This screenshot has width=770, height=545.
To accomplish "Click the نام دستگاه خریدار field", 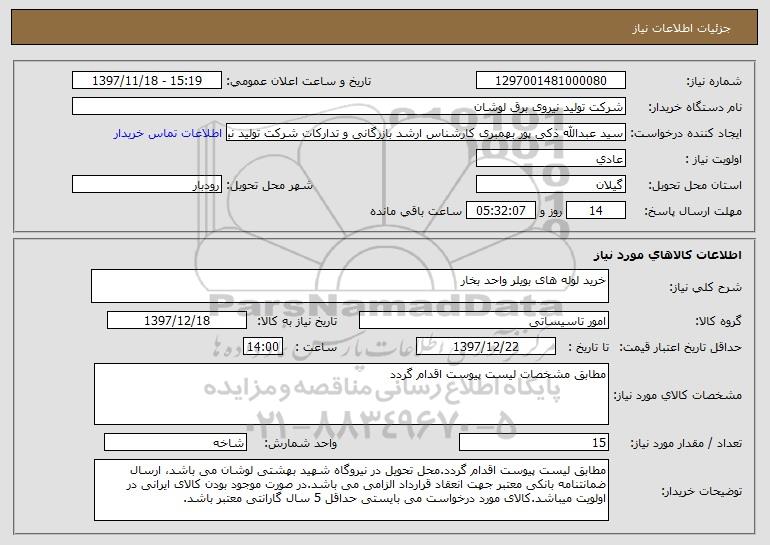I will click(x=349, y=107).
